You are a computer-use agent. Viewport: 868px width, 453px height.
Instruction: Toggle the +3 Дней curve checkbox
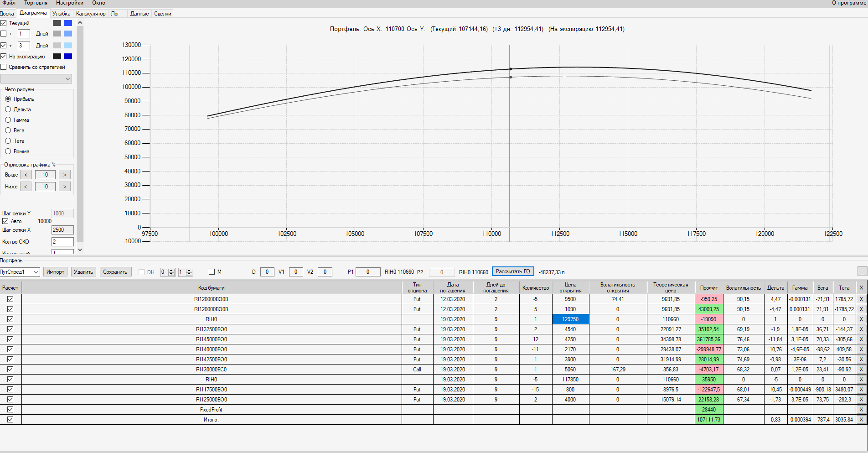[4, 46]
